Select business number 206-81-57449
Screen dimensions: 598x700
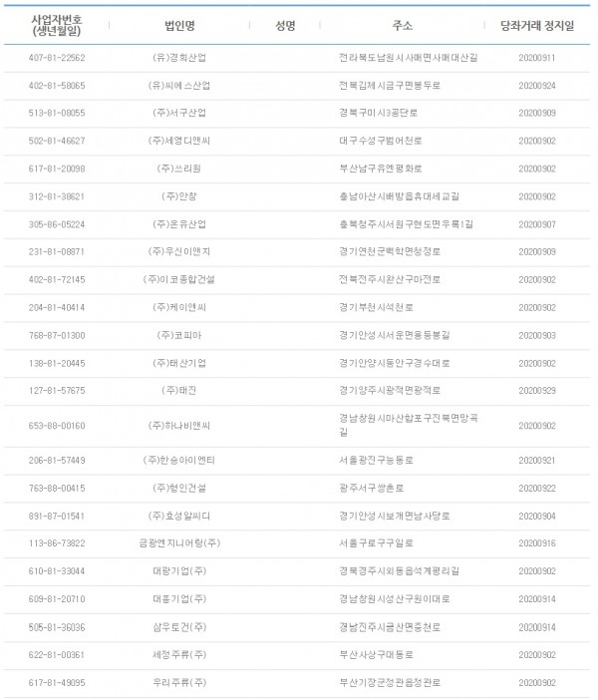[x=57, y=460]
